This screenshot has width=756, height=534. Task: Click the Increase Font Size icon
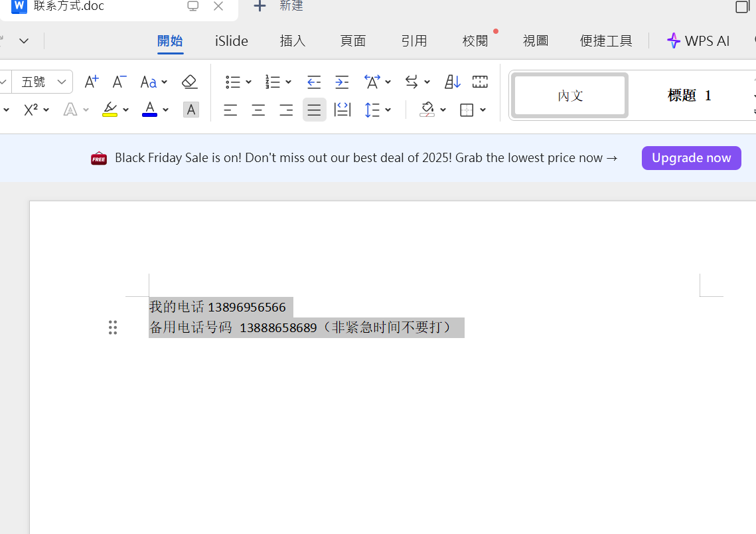(x=91, y=81)
